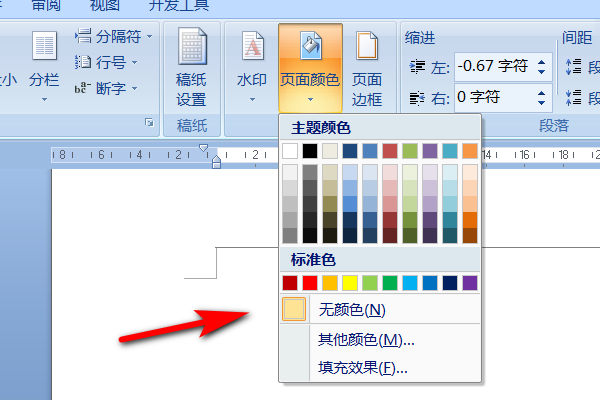Switch to the Developer (开发工具) tab
The height and width of the screenshot is (400, 600).
coord(179,5)
